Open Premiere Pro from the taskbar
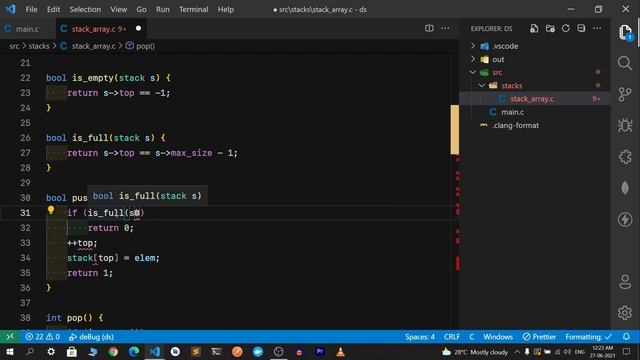 (320, 351)
